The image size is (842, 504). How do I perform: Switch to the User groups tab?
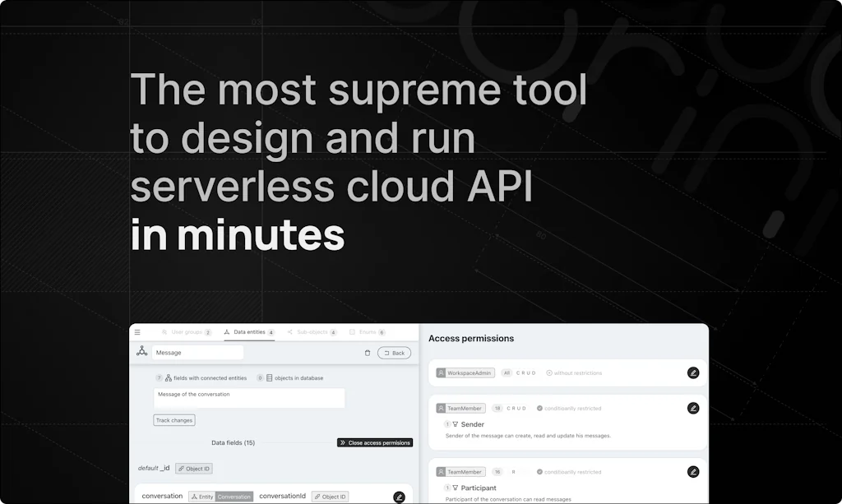point(188,332)
